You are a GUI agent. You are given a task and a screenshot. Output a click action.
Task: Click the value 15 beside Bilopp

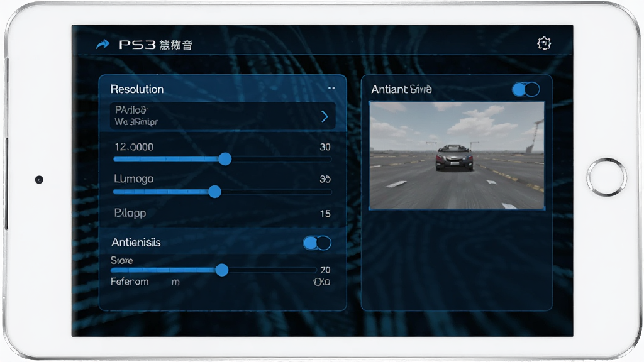[x=325, y=214]
